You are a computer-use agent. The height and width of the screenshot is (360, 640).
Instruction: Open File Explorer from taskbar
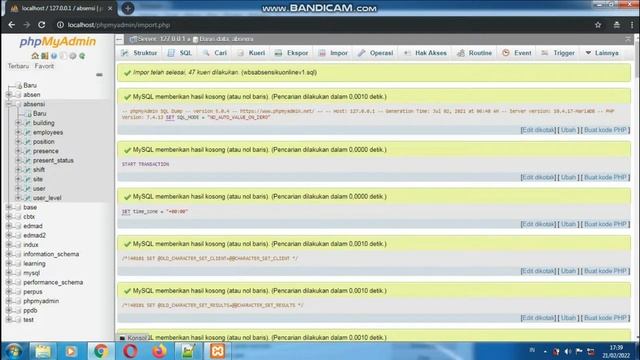[42, 351]
